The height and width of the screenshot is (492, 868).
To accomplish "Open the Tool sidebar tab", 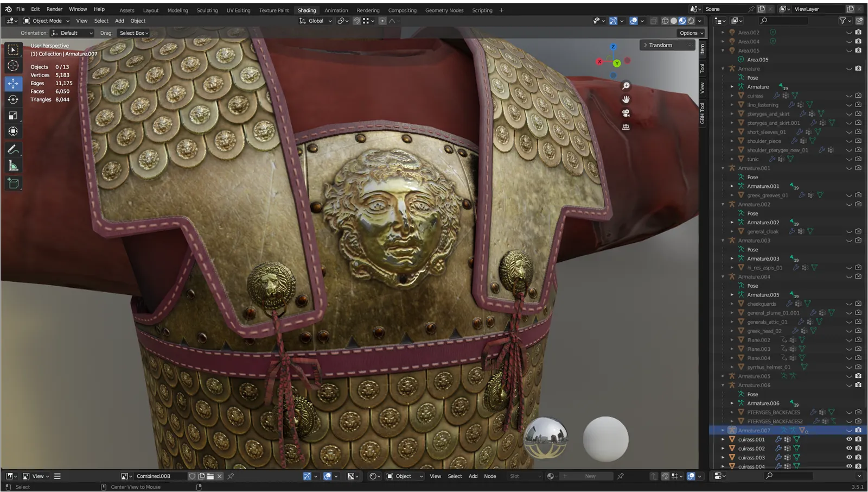I will (x=702, y=68).
